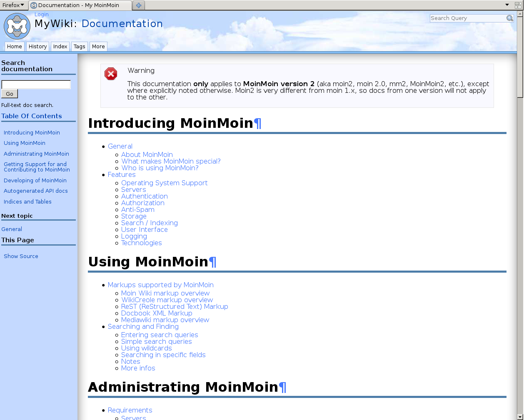Screen dimensions: 524x420
Task: Open a new browser tab
Action: point(139,5)
